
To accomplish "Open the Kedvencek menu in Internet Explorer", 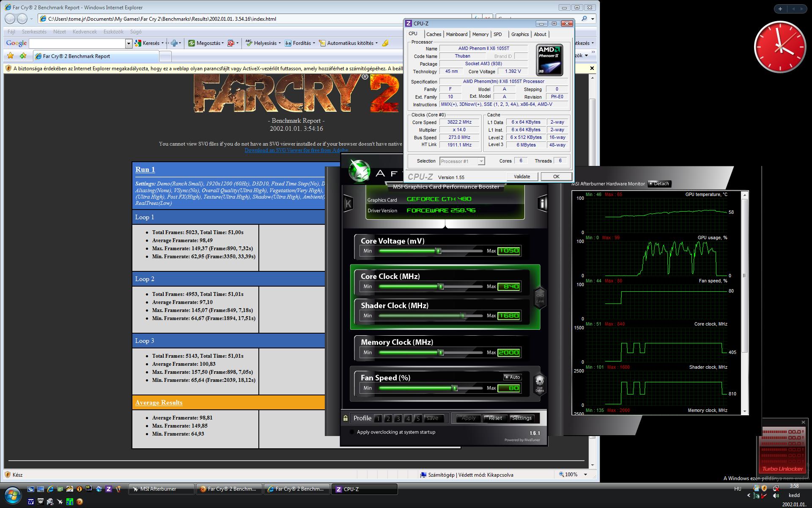I will click(x=85, y=32).
